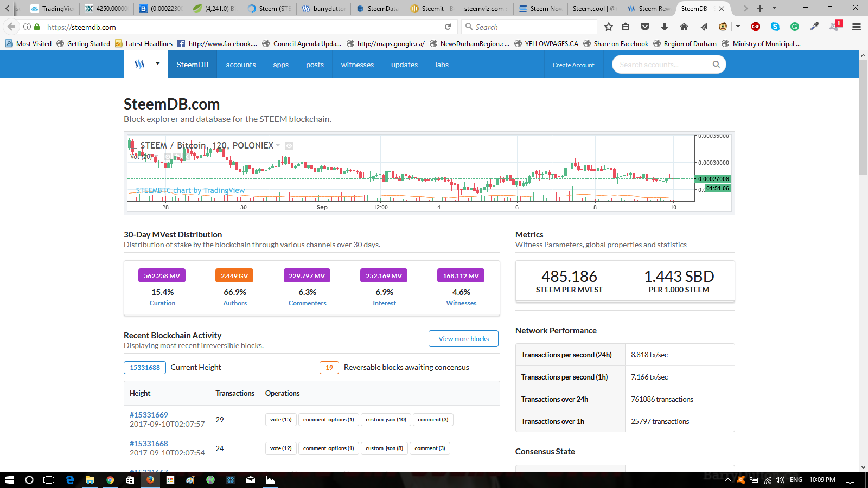868x488 pixels.
Task: Open the apps menu item
Action: [x=280, y=65]
